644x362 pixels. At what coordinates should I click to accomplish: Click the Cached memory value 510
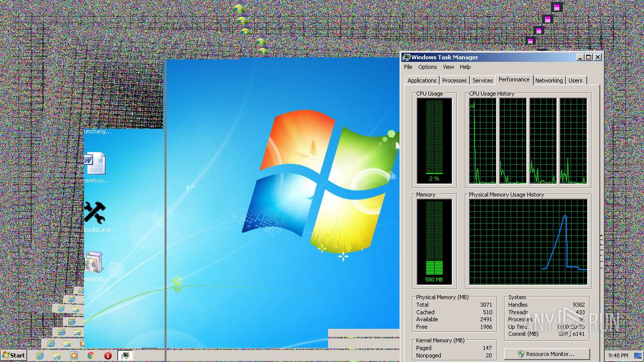click(488, 312)
